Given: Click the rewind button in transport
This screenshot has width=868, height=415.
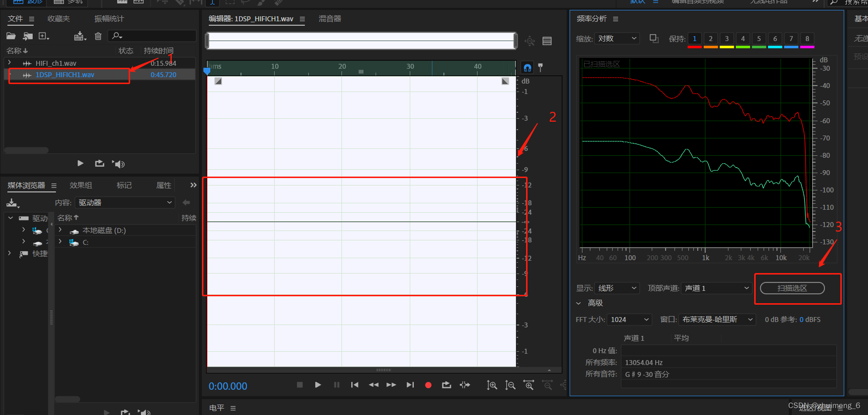Looking at the screenshot, I should click(x=374, y=385).
